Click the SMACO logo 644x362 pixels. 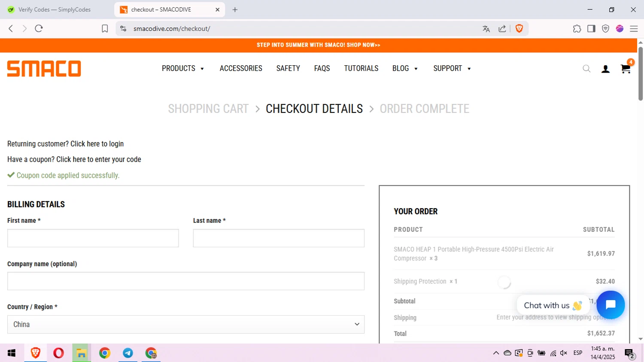coord(44,69)
